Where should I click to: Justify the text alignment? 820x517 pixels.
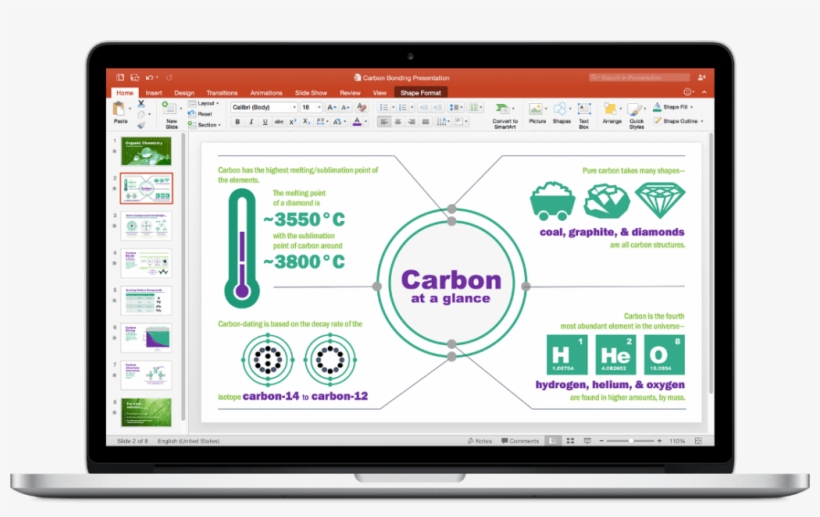pyautogui.click(x=425, y=122)
